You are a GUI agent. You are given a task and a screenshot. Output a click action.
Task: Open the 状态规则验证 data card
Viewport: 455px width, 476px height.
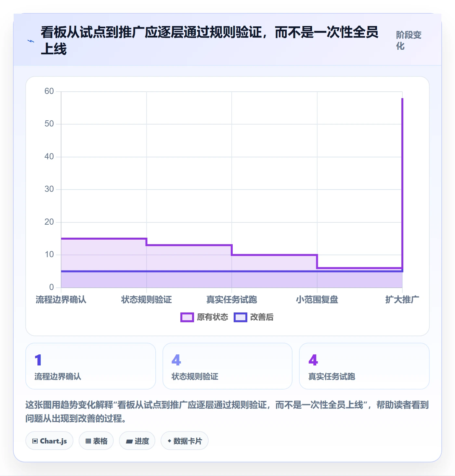[x=227, y=366]
